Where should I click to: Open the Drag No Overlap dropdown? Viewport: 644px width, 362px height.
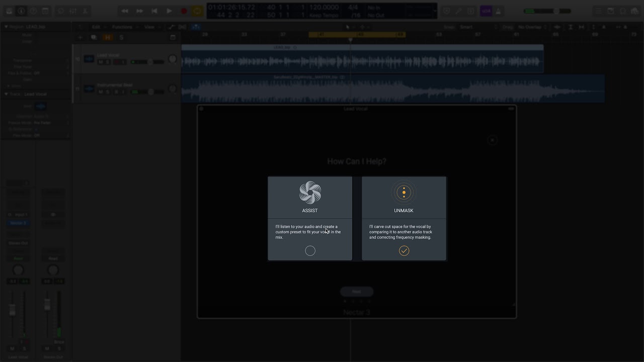point(532,27)
